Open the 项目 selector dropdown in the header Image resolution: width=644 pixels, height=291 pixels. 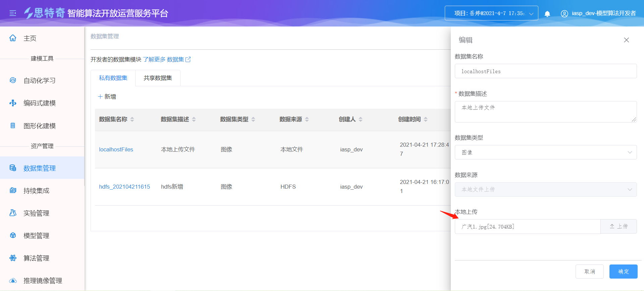491,13
